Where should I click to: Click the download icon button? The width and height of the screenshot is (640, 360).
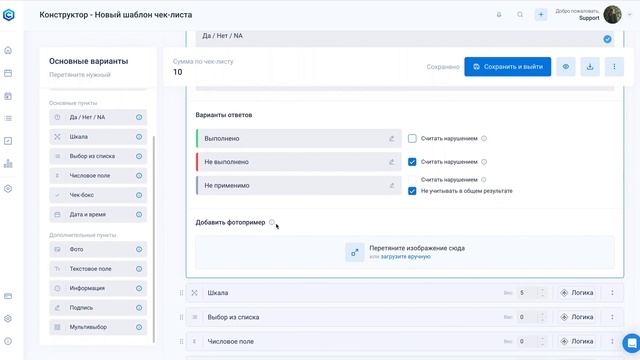pos(590,67)
